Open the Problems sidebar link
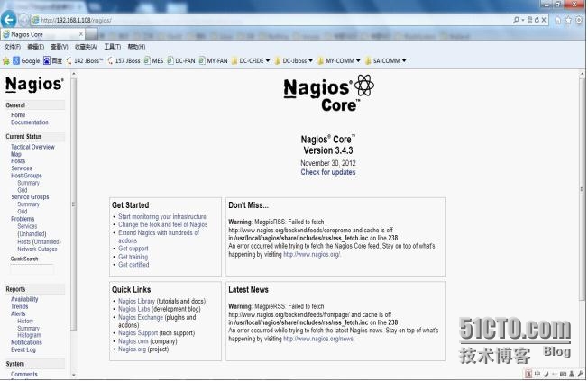This screenshot has width=588, height=381. tap(23, 219)
